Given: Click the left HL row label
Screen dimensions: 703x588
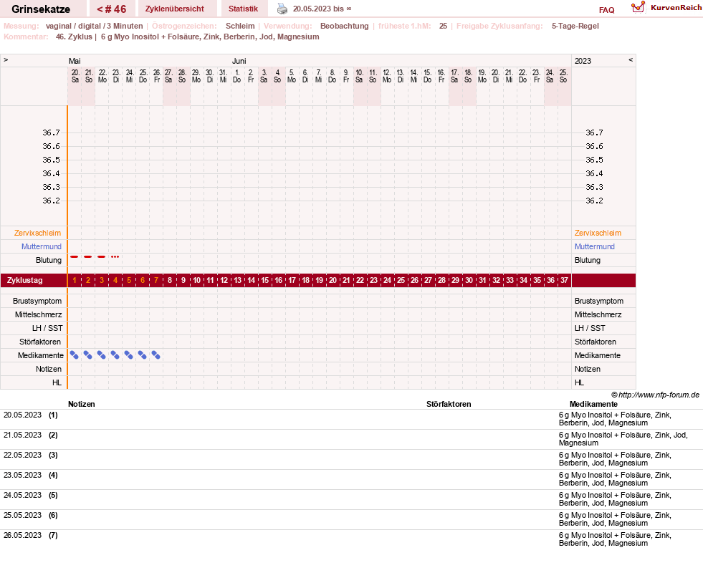Looking at the screenshot, I should [57, 382].
